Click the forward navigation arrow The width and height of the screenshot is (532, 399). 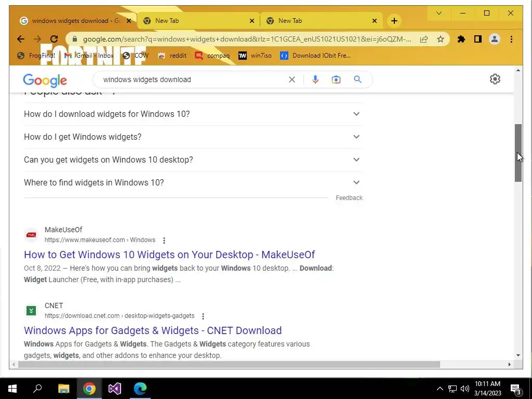click(37, 39)
